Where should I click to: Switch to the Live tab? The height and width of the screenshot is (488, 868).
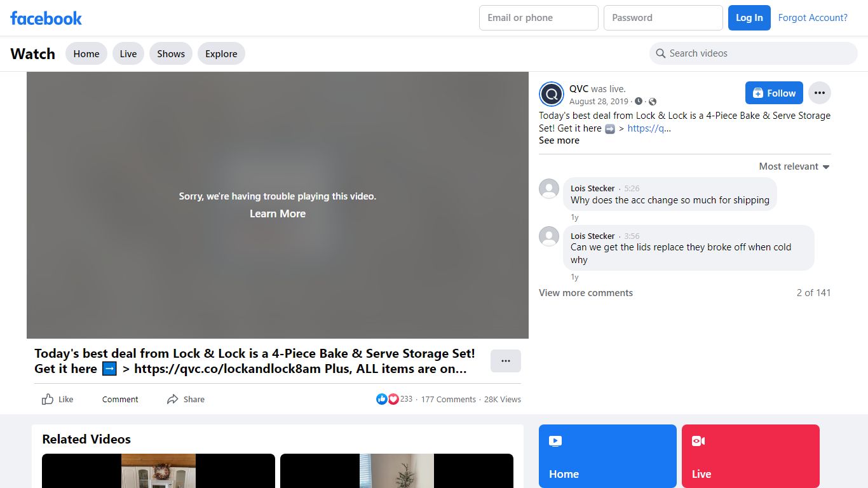click(x=128, y=54)
